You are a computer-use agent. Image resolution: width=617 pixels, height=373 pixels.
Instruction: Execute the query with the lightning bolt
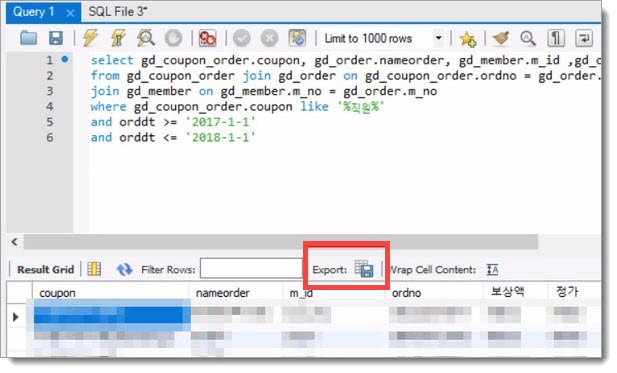pyautogui.click(x=90, y=38)
